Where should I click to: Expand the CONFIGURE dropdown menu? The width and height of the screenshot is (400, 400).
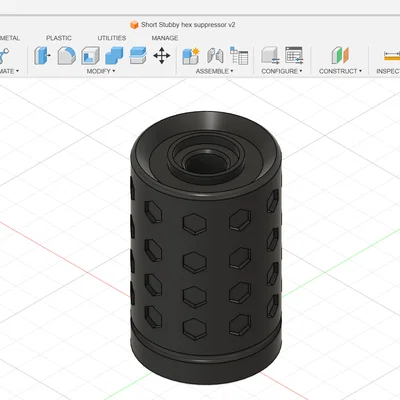tap(282, 71)
